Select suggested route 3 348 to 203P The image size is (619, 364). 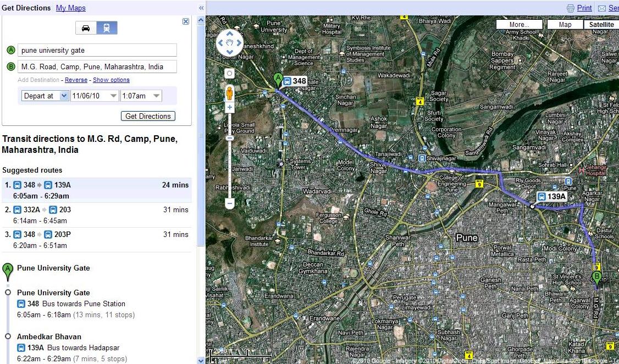click(97, 240)
